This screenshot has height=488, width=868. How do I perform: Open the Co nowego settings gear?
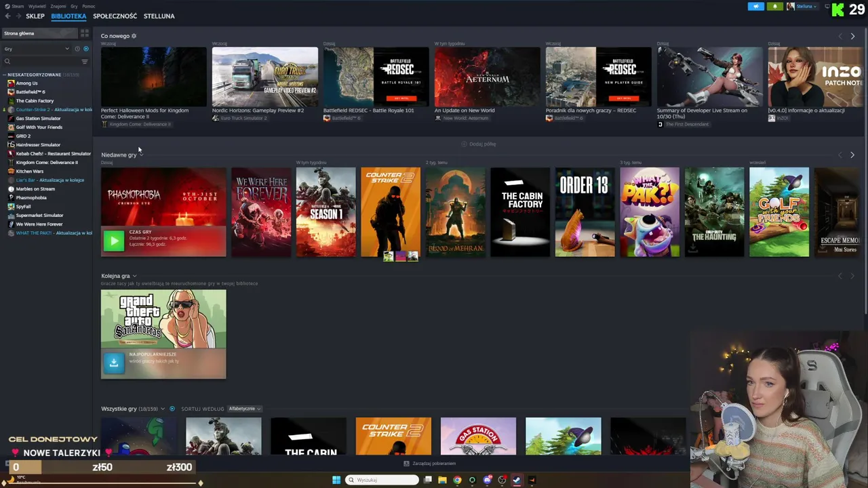pos(134,36)
